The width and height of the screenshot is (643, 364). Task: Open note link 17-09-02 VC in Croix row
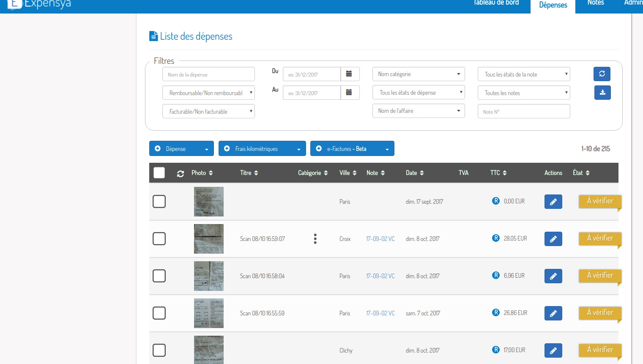point(380,239)
